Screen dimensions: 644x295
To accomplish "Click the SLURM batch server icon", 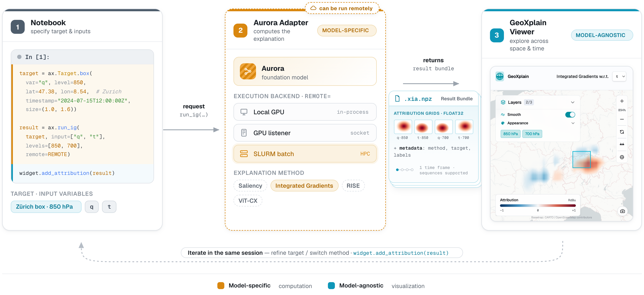I will (x=244, y=154).
